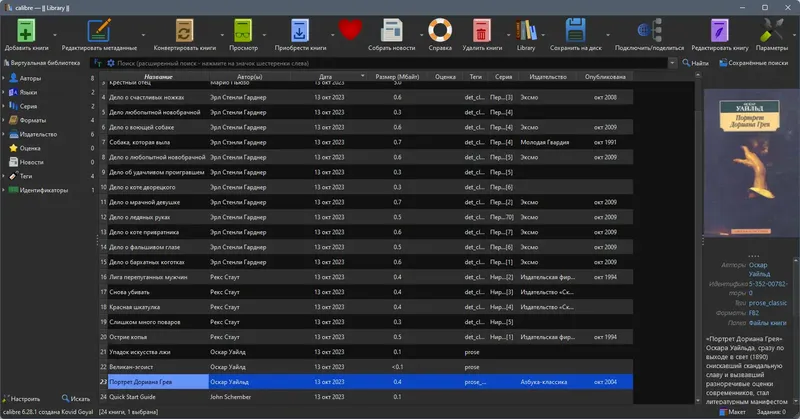
Task: Click Настроить at bottom left
Action: click(21, 399)
